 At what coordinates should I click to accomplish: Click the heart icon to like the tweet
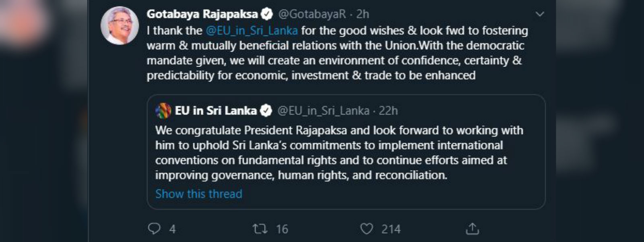tap(366, 229)
